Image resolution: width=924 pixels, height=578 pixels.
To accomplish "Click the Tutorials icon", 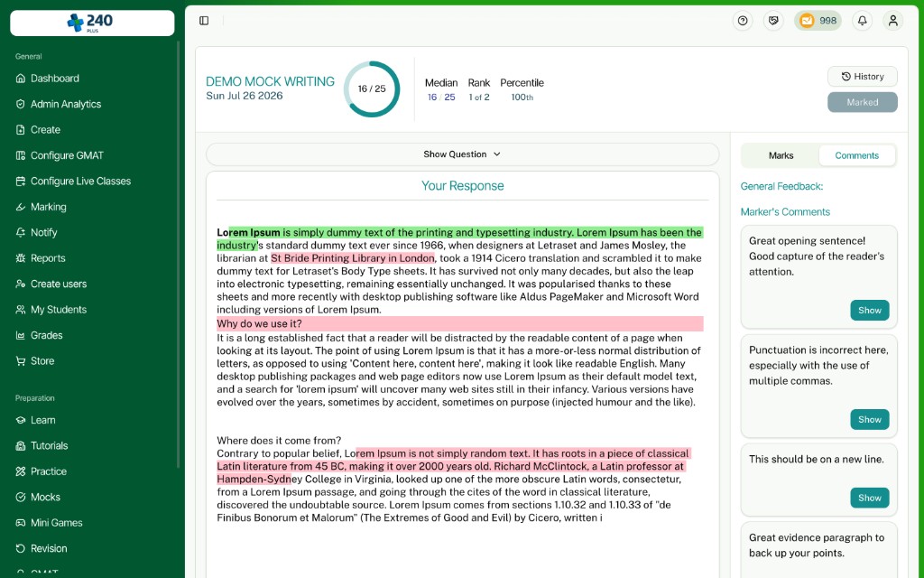I will point(21,445).
